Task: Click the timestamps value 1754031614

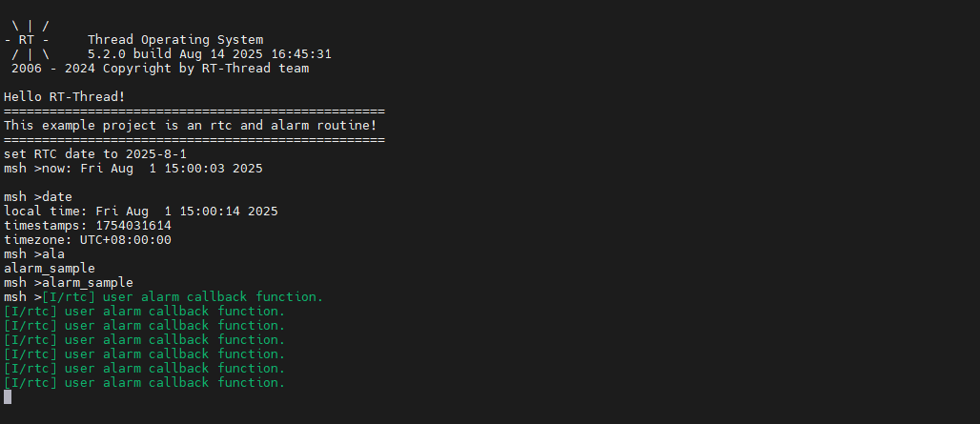Action: point(133,226)
